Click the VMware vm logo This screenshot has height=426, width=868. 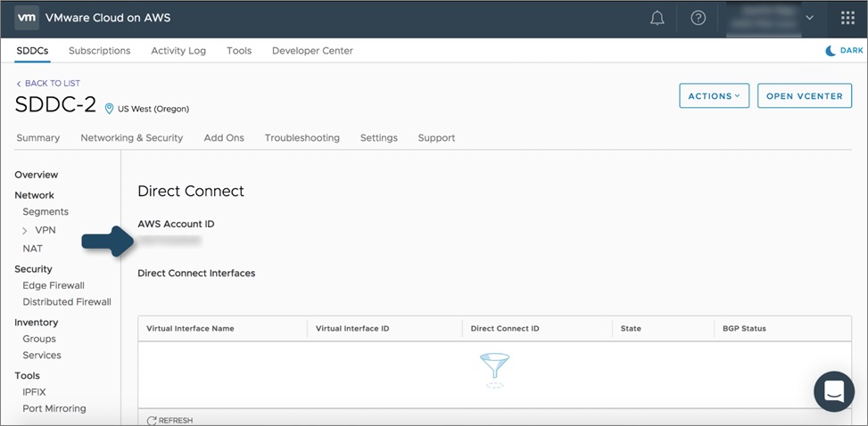(x=27, y=18)
